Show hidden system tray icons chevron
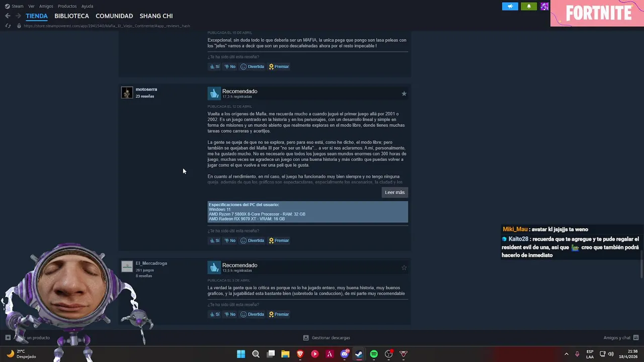 click(x=566, y=354)
